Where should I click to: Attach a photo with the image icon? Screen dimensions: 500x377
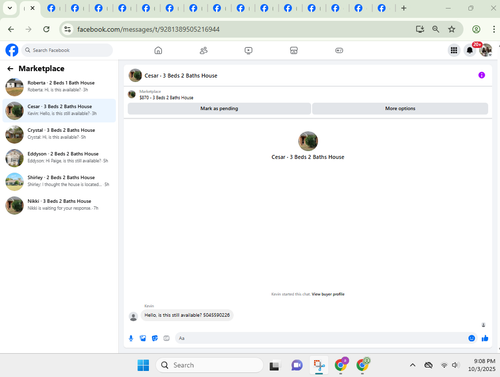(x=143, y=338)
